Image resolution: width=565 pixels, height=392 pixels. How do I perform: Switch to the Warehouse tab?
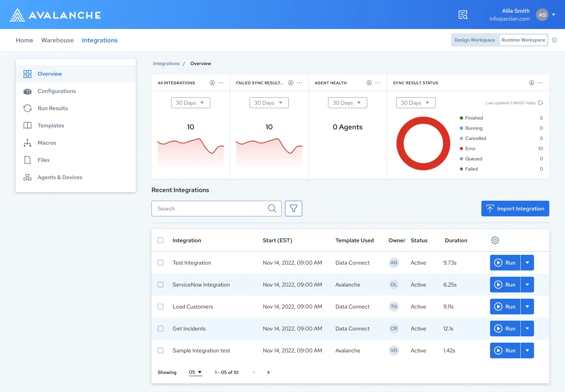tap(57, 40)
